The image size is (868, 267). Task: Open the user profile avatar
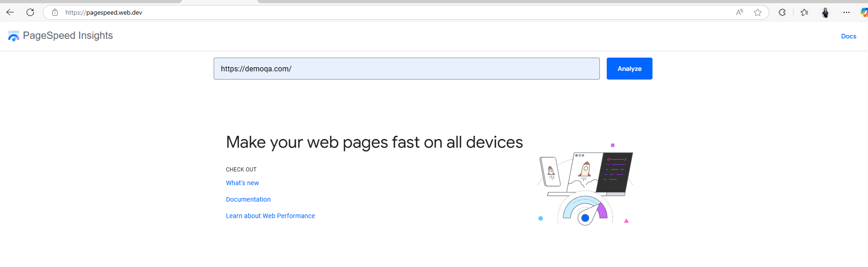(825, 12)
